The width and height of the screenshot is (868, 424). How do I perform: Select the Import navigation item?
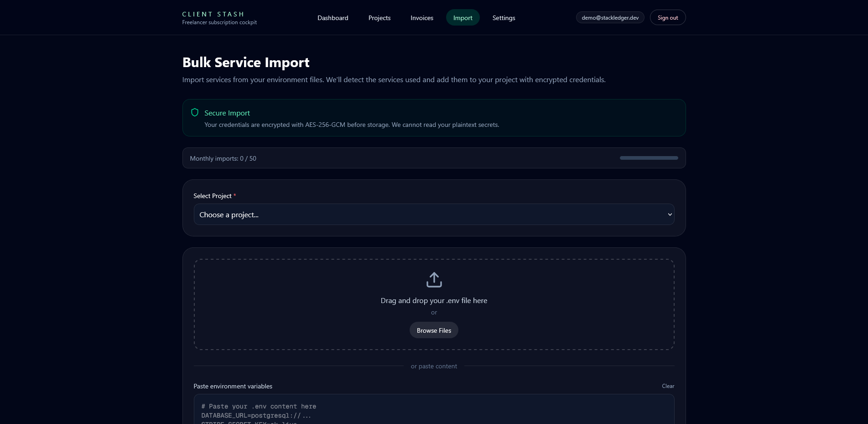[x=463, y=17]
